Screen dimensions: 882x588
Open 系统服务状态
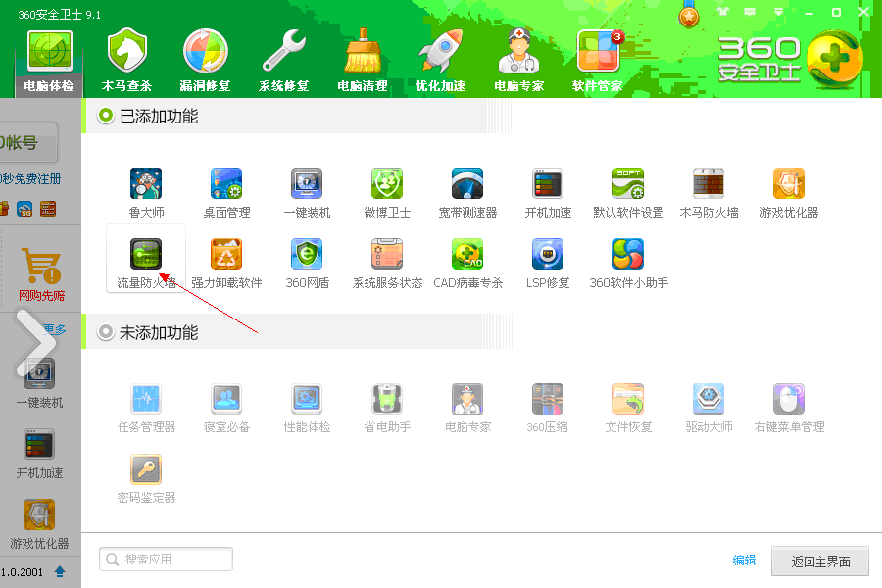pyautogui.click(x=387, y=264)
